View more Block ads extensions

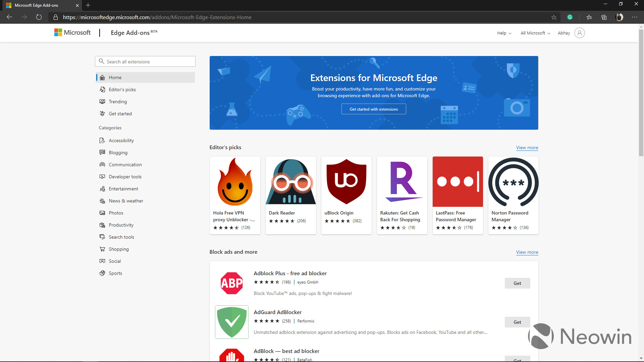click(527, 252)
